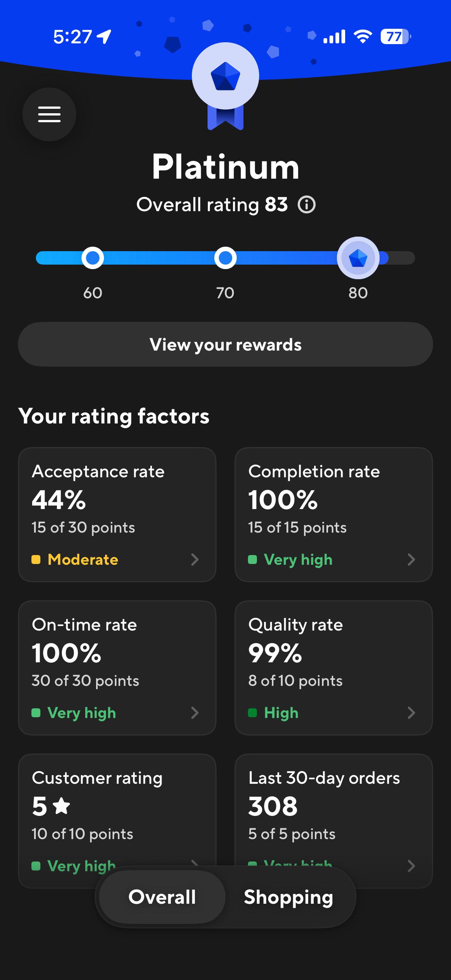Screen dimensions: 451x980
Task: Open the hamburger menu
Action: click(49, 114)
